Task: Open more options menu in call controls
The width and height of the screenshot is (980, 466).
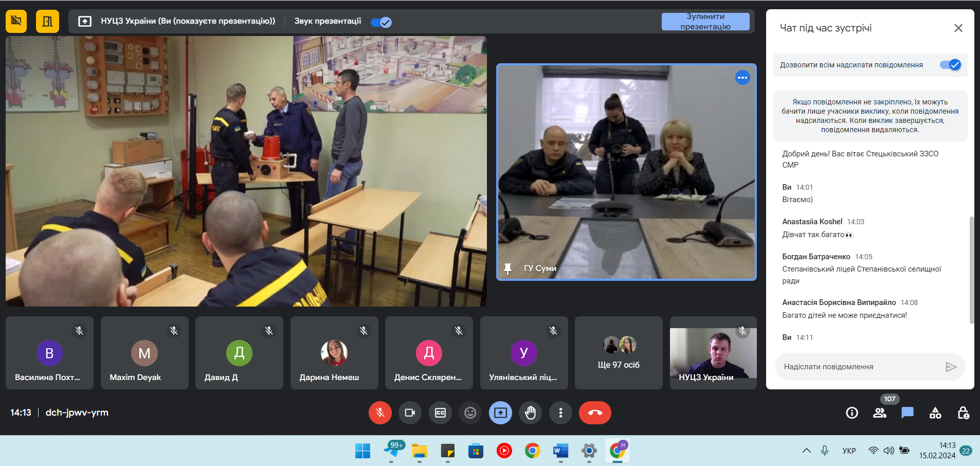Action: coord(560,413)
